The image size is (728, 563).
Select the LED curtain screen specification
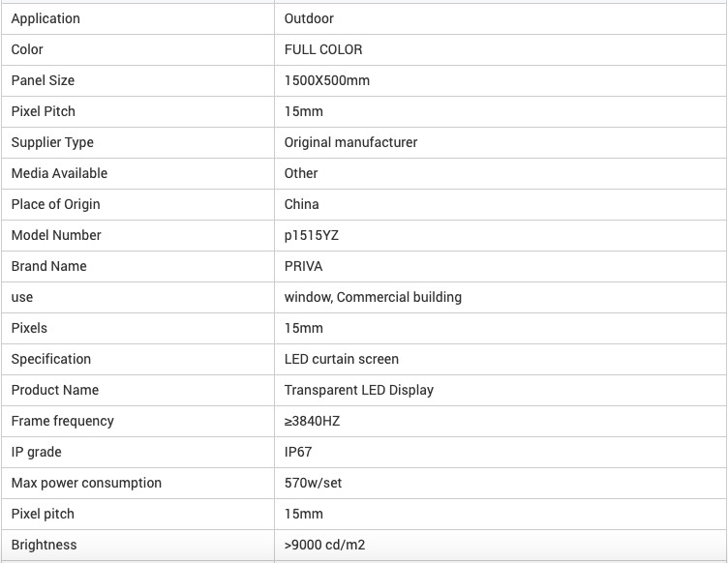coord(341,359)
